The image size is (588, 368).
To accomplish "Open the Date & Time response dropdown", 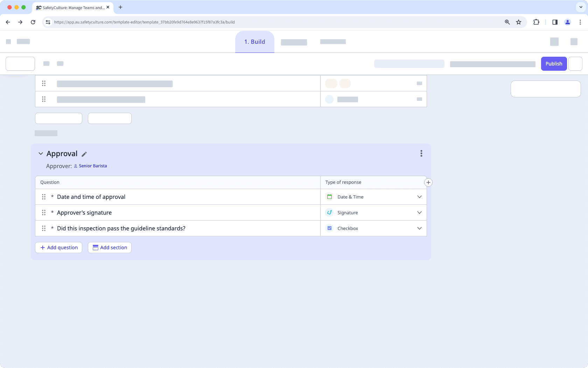I will 419,197.
